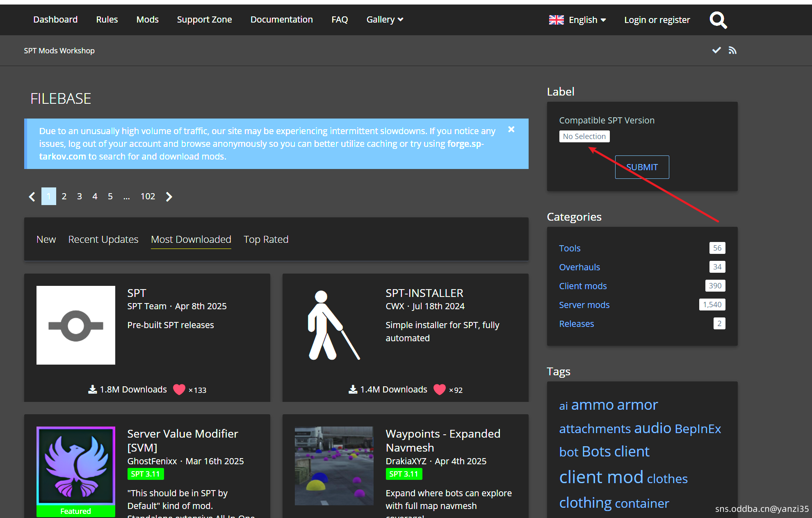This screenshot has height=518, width=812.
Task: Select the BepInEx tag
Action: click(x=698, y=429)
